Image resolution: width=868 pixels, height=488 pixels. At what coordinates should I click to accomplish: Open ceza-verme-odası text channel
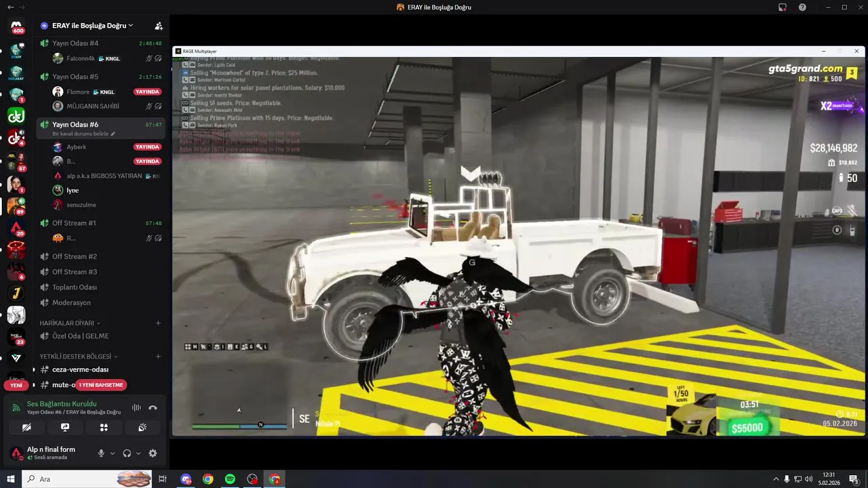[100, 369]
